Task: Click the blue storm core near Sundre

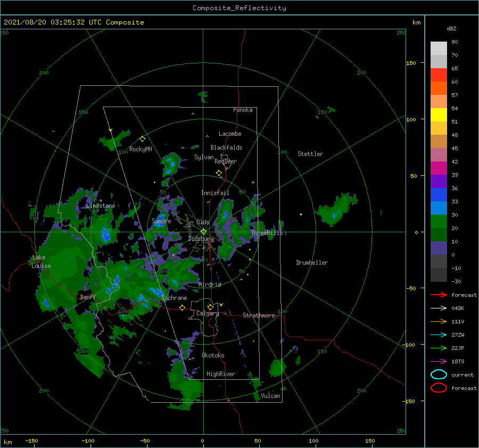Action: tap(160, 219)
